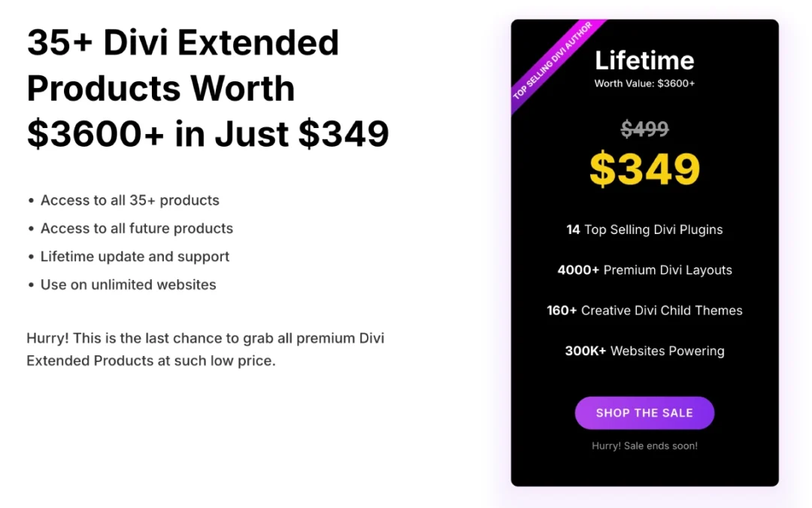
Task: Click the Worth Value: $3600+ text
Action: pos(644,84)
